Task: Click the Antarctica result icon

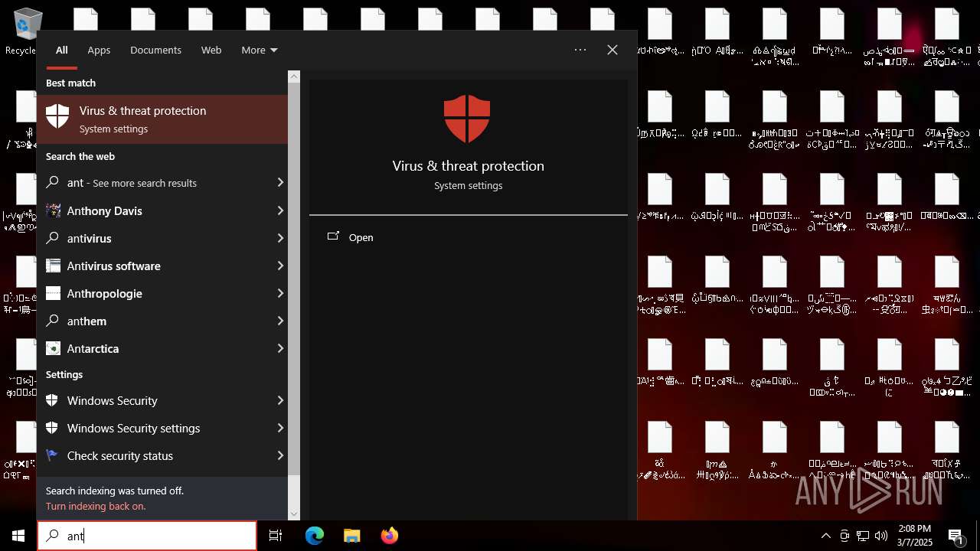Action: [x=53, y=348]
